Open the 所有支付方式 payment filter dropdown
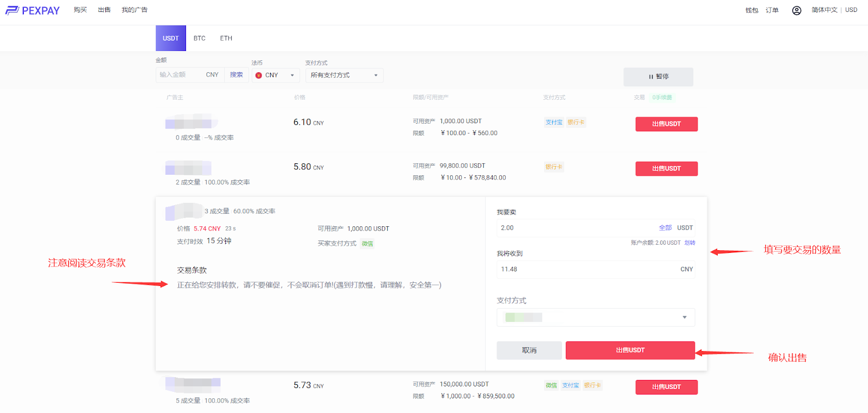The image size is (868, 413). tap(344, 75)
